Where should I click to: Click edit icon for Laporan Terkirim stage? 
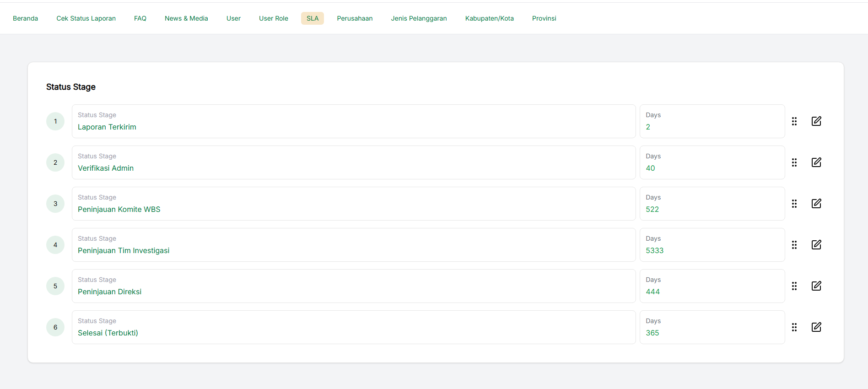point(816,121)
